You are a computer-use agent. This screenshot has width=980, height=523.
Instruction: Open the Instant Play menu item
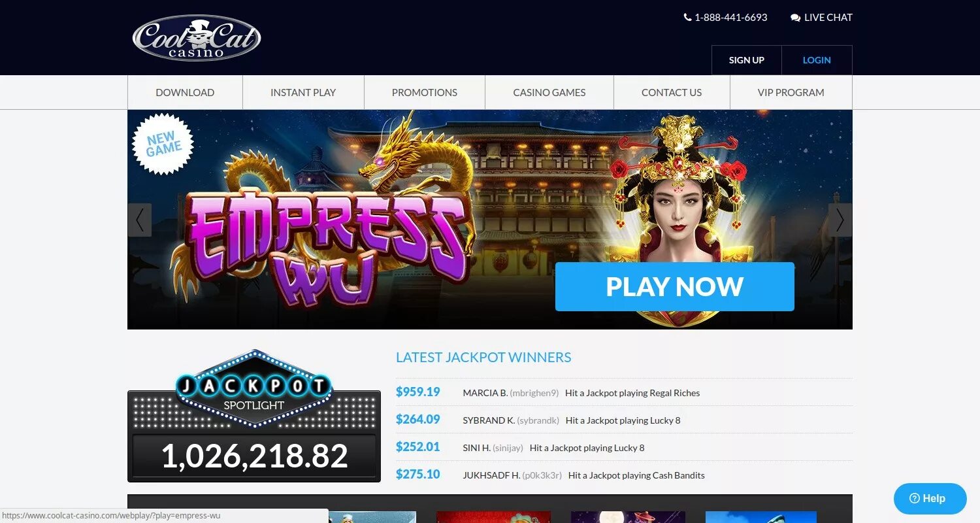pos(303,92)
